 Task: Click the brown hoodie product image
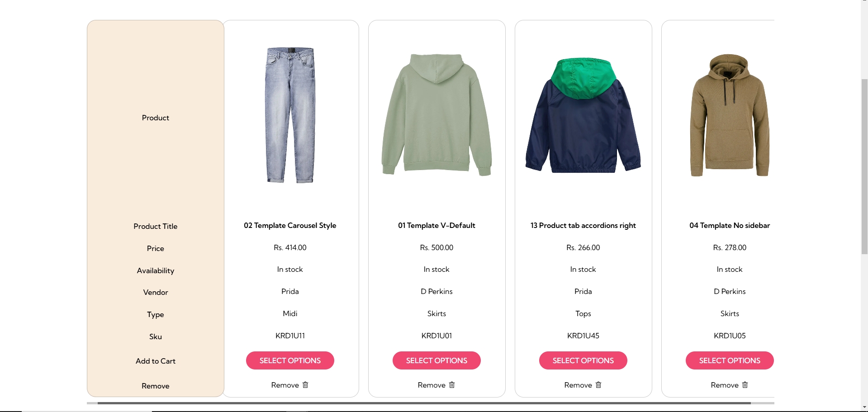click(730, 115)
